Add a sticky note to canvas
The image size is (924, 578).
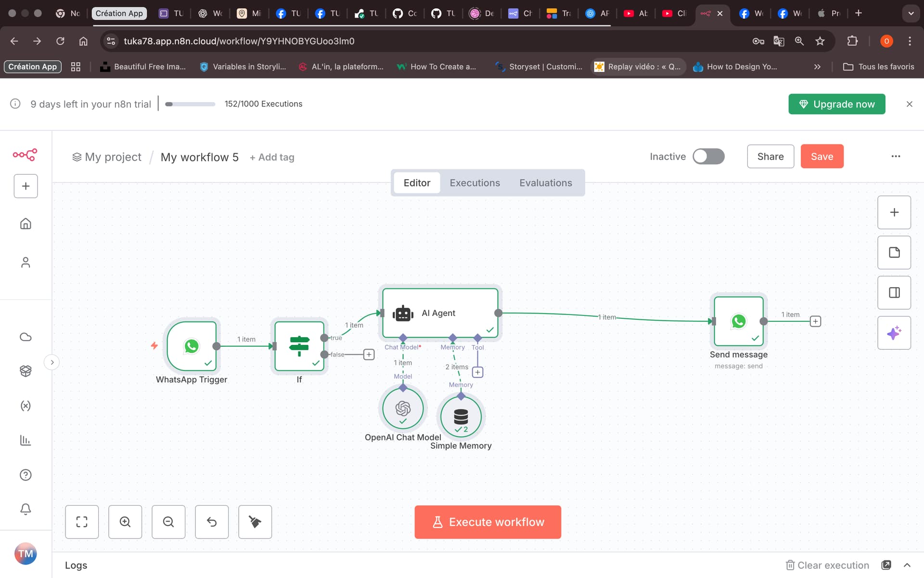pos(894,252)
